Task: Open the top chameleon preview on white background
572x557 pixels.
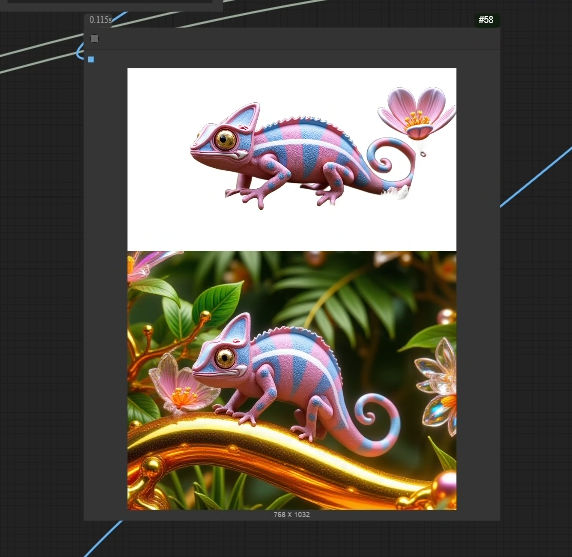Action: (291, 159)
